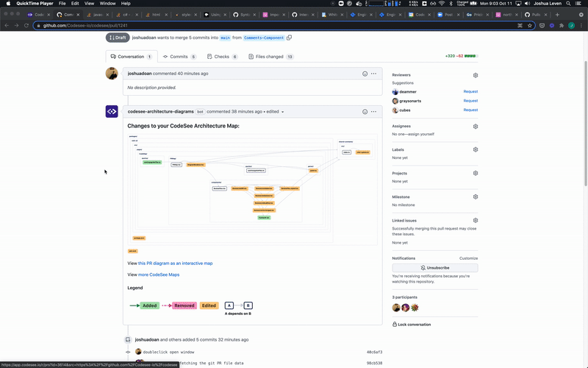The width and height of the screenshot is (588, 368).
Task: Open the Reviewers settings gear
Action: coord(476,75)
